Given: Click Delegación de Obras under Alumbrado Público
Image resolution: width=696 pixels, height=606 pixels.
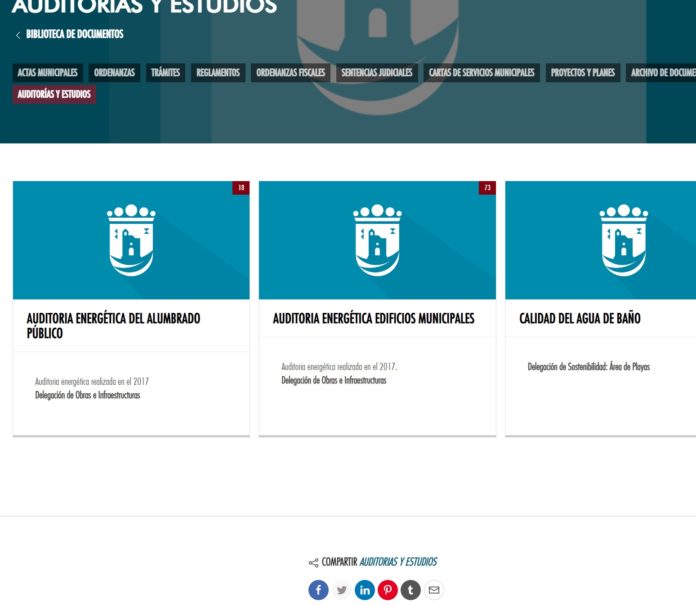Looking at the screenshot, I should pos(87,395).
